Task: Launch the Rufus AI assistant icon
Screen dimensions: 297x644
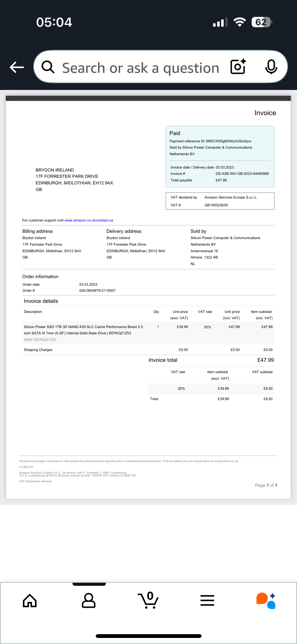Action: coord(266,601)
